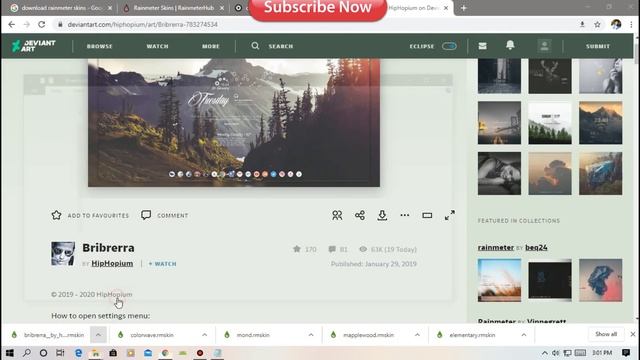
Task: Bookmark page with the star icon
Action: pyautogui.click(x=597, y=24)
